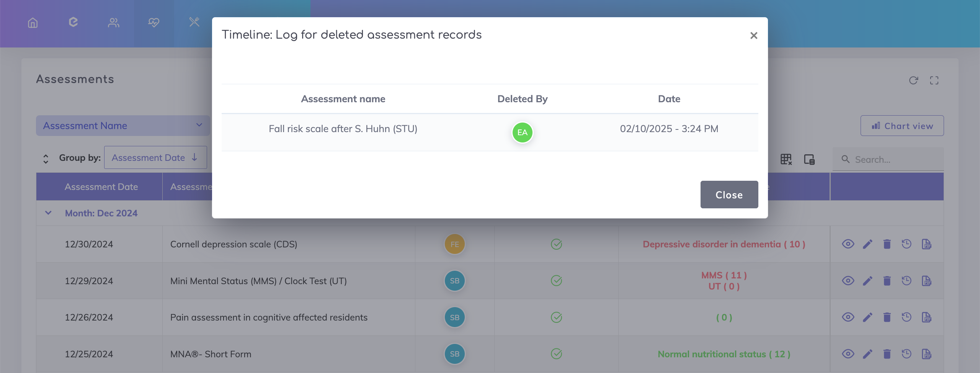Delete the Mini Mental Status record

(x=887, y=281)
